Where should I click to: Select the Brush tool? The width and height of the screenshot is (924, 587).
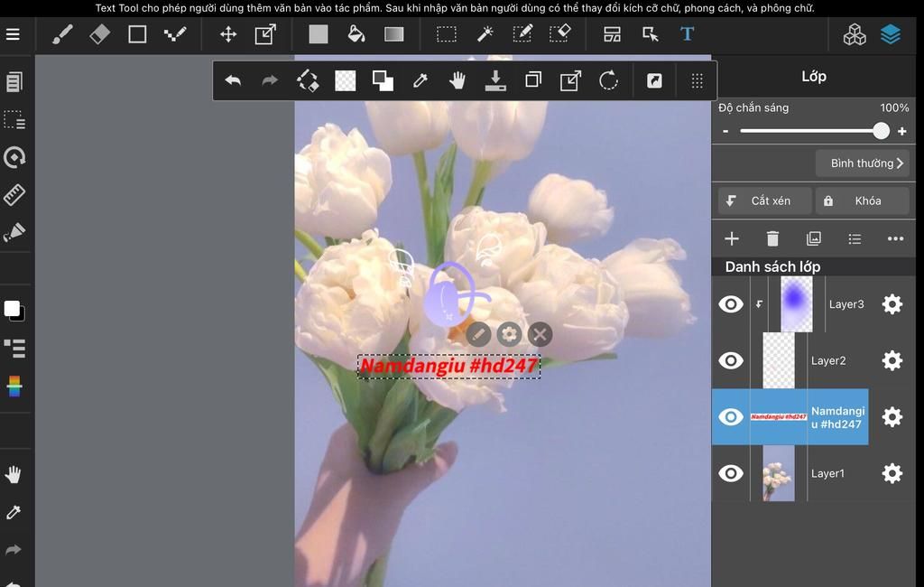(x=62, y=34)
